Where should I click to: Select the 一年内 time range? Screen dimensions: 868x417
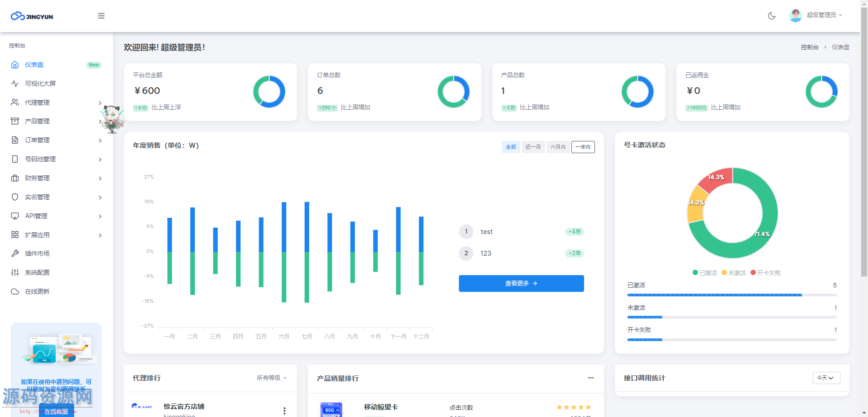coord(583,147)
